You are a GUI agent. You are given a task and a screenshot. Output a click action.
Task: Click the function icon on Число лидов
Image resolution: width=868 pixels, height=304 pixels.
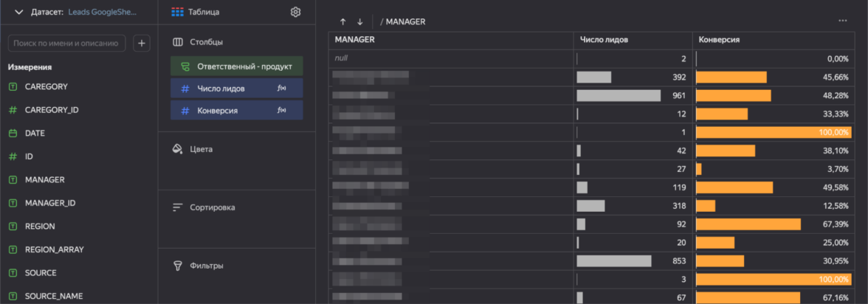(281, 89)
